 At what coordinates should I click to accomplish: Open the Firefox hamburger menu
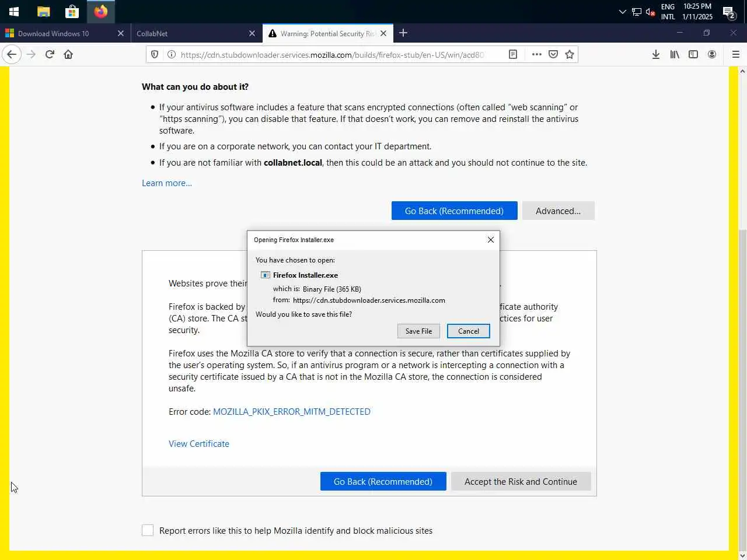(736, 54)
